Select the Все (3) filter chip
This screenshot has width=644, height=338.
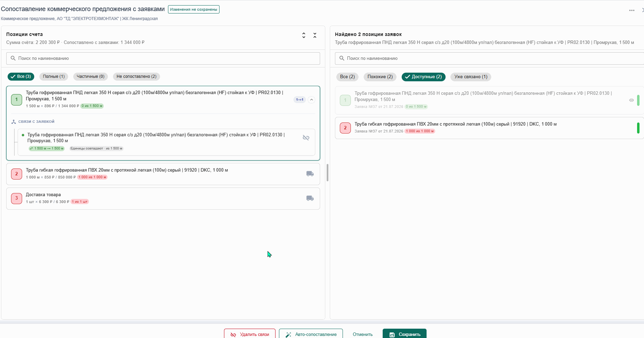click(21, 76)
